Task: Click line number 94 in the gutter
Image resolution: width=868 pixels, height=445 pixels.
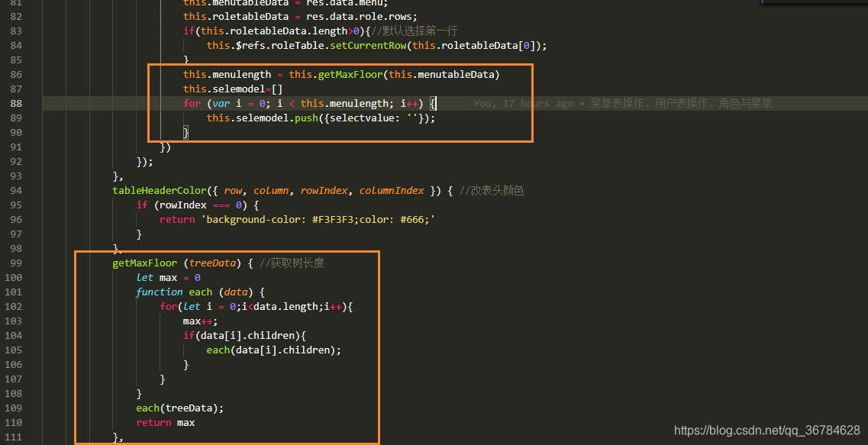Action: point(17,190)
